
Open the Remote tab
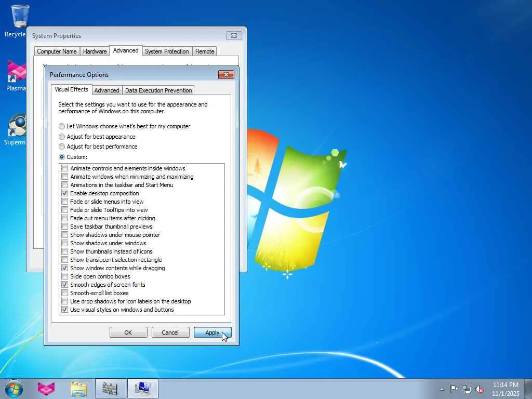point(205,51)
